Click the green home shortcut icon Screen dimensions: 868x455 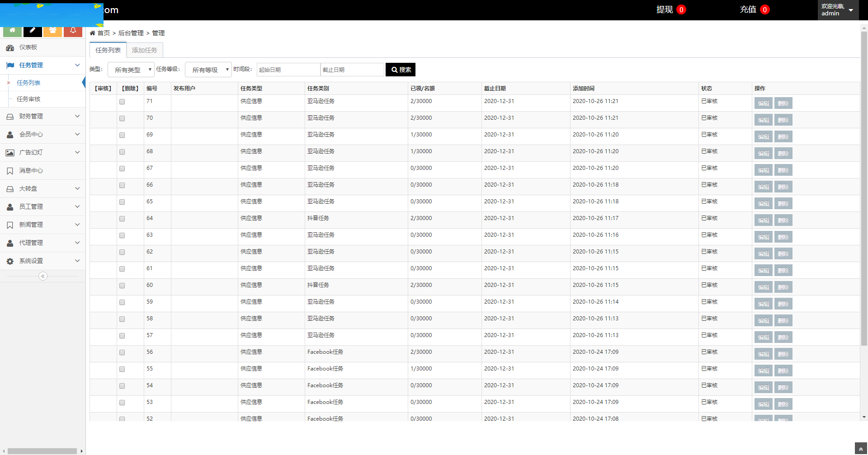[x=12, y=31]
